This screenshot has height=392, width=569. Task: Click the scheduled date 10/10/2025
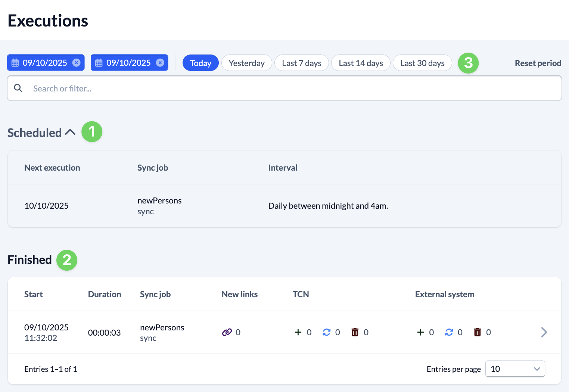pyautogui.click(x=46, y=206)
